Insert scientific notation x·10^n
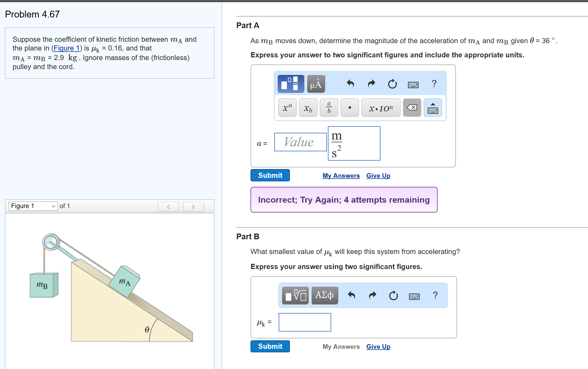The image size is (588, 369). click(x=381, y=108)
